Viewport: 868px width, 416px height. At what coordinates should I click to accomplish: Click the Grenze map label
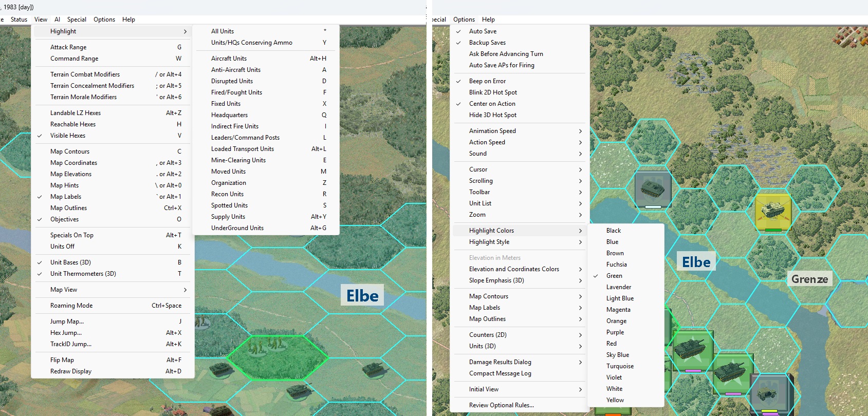coord(810,279)
